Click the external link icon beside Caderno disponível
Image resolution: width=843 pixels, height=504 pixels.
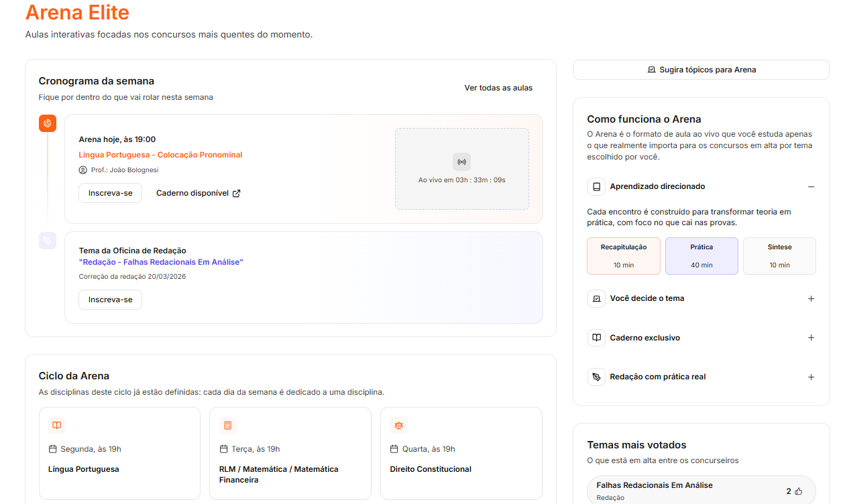[x=236, y=194]
